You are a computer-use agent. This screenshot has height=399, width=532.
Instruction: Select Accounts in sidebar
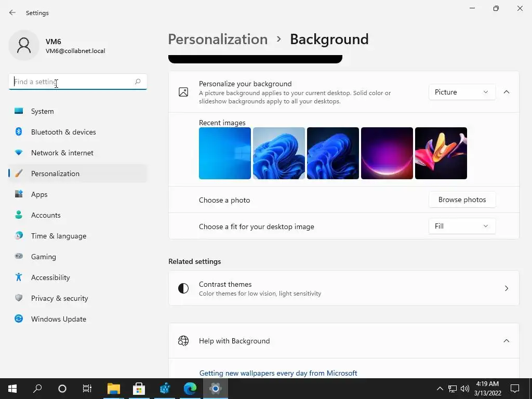point(78,215)
